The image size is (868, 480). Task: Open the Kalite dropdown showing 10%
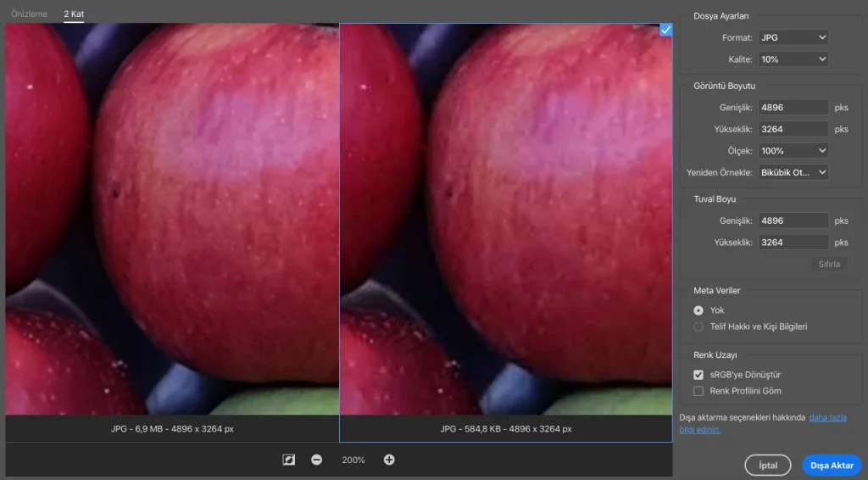(793, 59)
